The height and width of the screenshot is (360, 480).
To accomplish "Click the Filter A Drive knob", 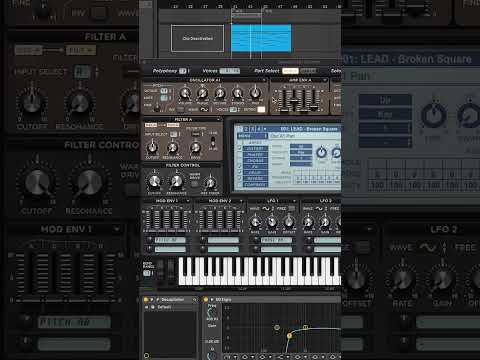I will click(x=195, y=147).
